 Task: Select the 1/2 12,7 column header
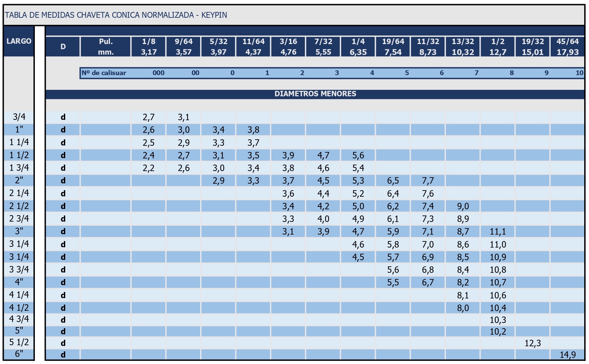[497, 47]
